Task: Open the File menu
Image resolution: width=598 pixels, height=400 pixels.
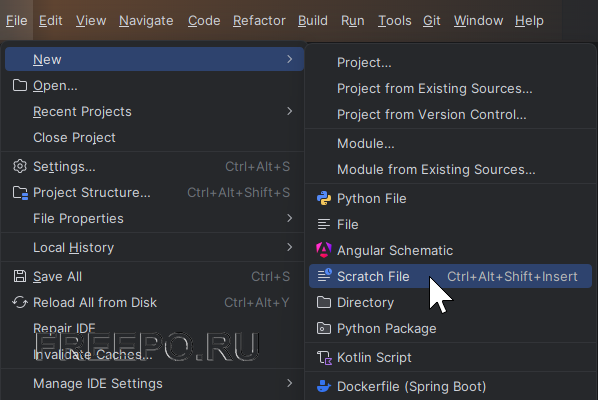Action: (16, 21)
